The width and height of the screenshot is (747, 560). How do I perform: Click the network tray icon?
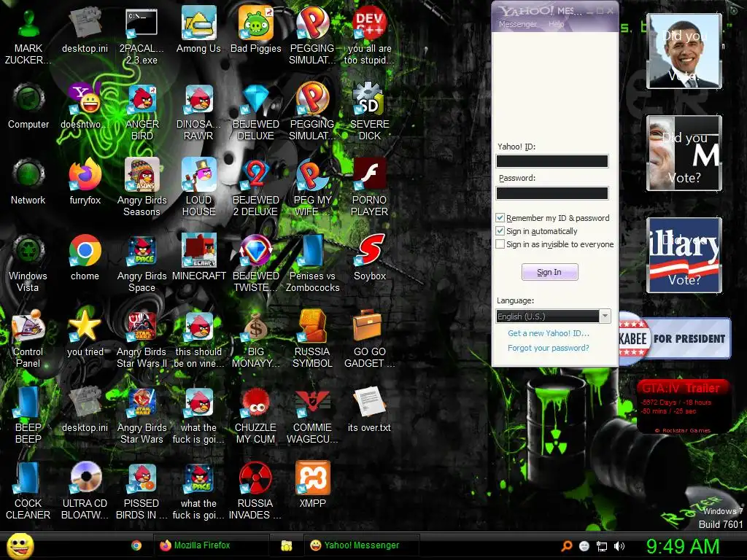[602, 546]
